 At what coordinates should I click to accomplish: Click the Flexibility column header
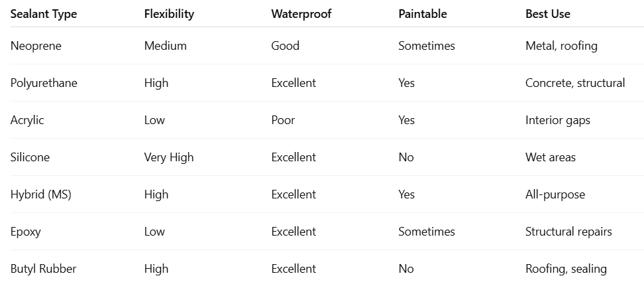point(169,13)
